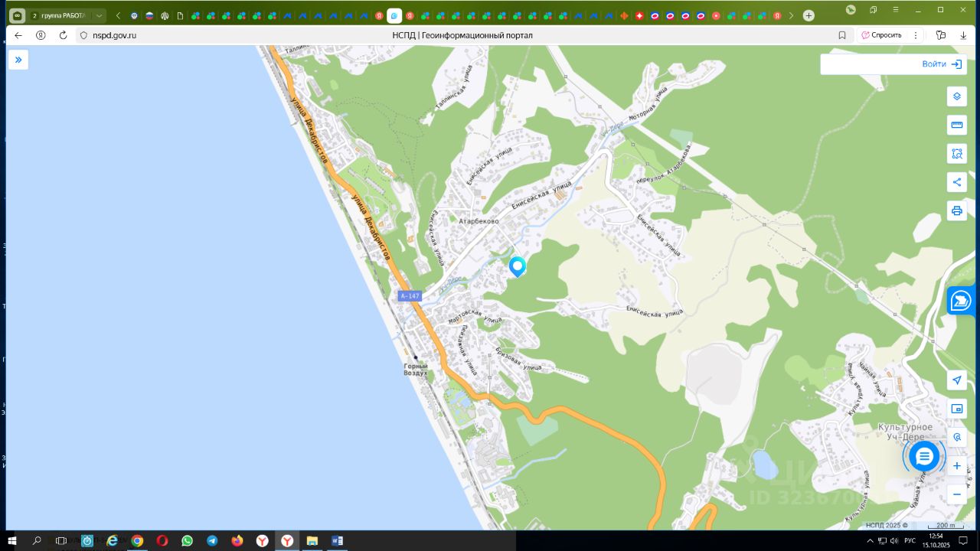Show hidden system tray icons

(870, 541)
